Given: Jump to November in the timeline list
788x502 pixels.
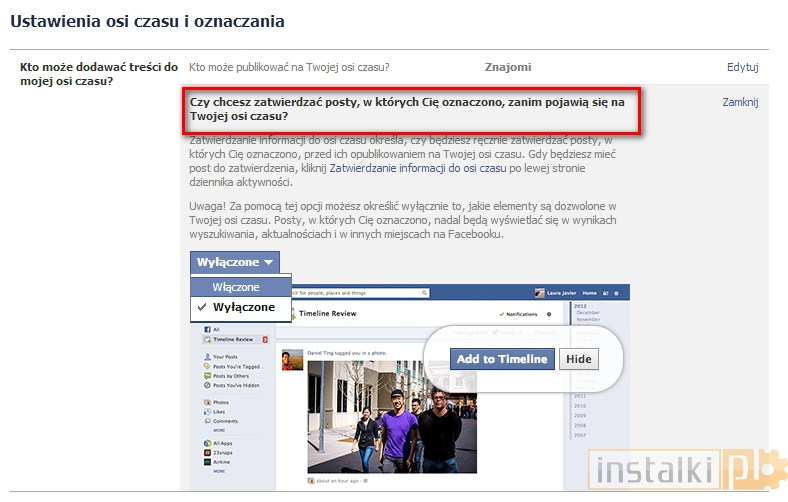Looking at the screenshot, I should 588,319.
